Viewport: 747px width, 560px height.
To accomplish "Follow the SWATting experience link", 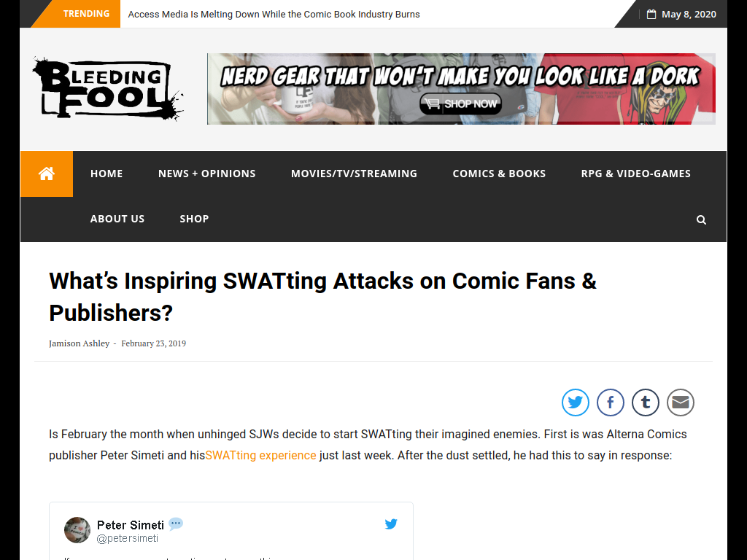I will tap(260, 455).
